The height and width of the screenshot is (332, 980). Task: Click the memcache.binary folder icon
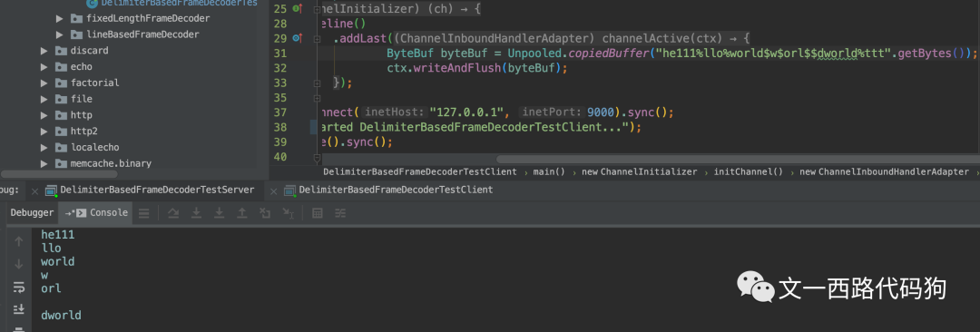click(x=61, y=164)
